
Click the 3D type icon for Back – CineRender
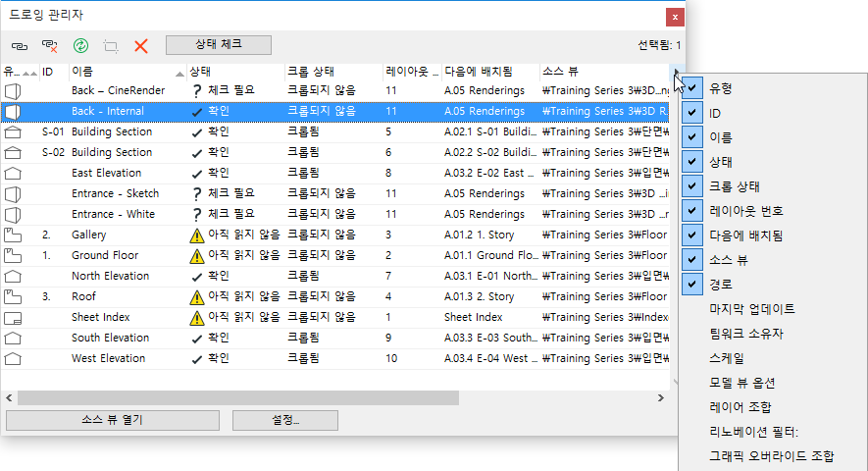(13, 91)
